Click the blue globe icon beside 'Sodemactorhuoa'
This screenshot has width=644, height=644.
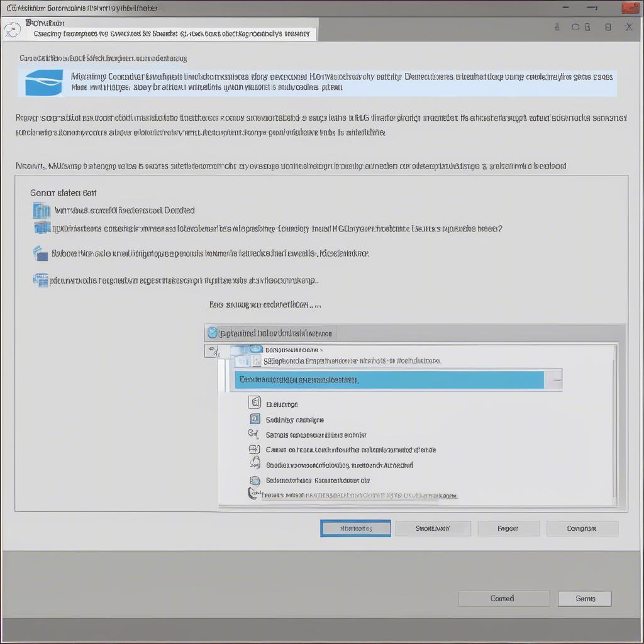tap(255, 480)
